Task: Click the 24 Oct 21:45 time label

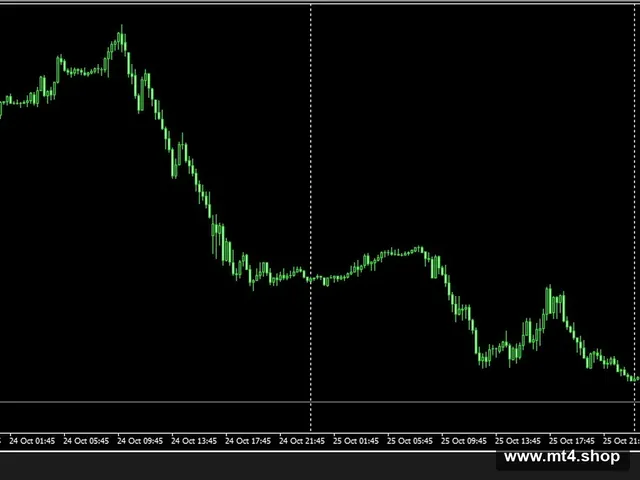Action: (x=302, y=441)
